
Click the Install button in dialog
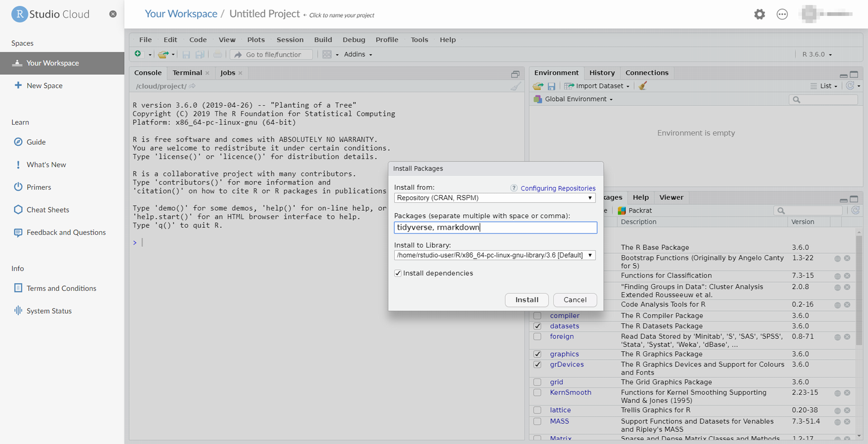(x=527, y=300)
